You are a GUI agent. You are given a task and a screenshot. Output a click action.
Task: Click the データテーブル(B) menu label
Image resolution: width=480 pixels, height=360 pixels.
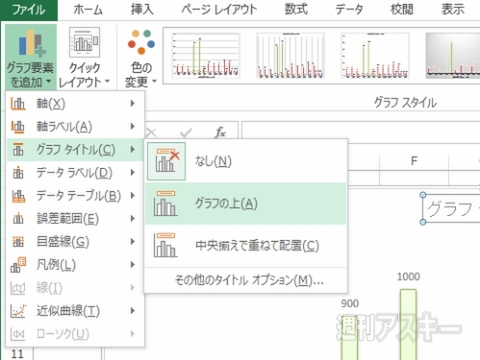tap(78, 196)
